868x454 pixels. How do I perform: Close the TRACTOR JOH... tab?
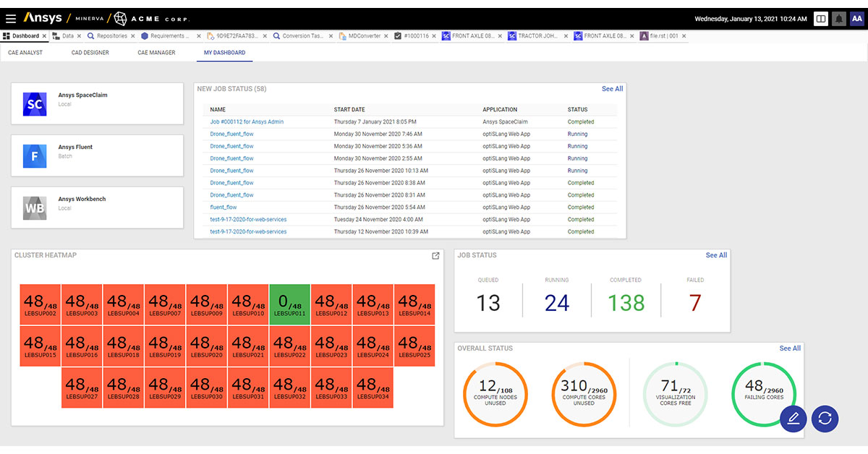pyautogui.click(x=567, y=36)
